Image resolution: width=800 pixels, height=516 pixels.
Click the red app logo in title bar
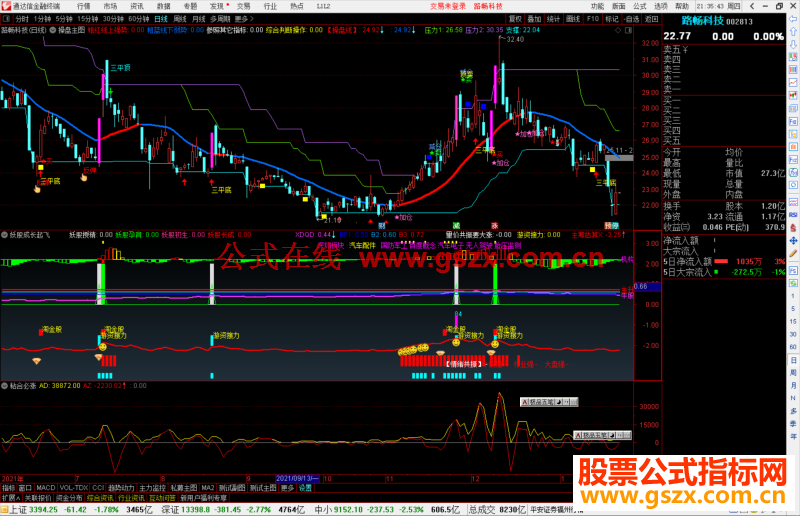pyautogui.click(x=6, y=6)
